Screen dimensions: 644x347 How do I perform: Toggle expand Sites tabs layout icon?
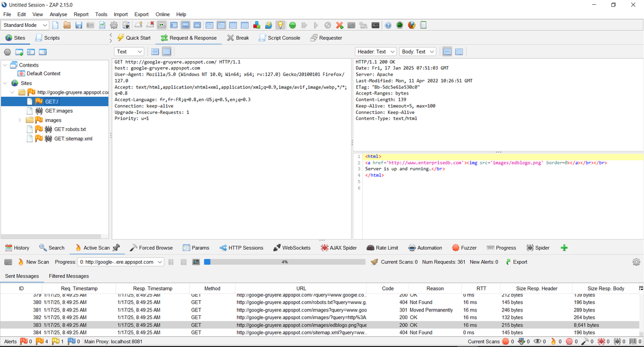click(x=174, y=25)
